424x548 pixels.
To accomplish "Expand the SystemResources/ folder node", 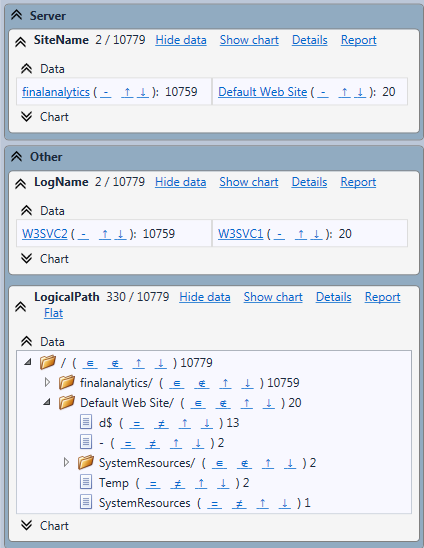I will coord(66,462).
